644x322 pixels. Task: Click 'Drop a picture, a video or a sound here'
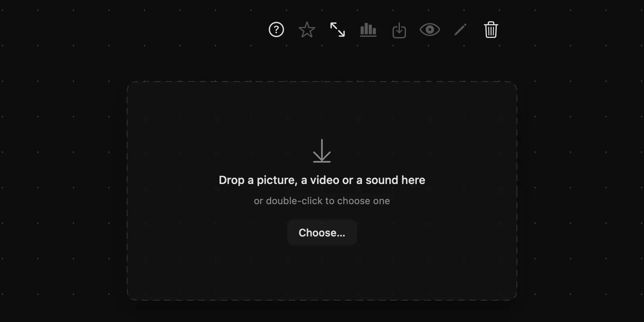click(x=322, y=180)
